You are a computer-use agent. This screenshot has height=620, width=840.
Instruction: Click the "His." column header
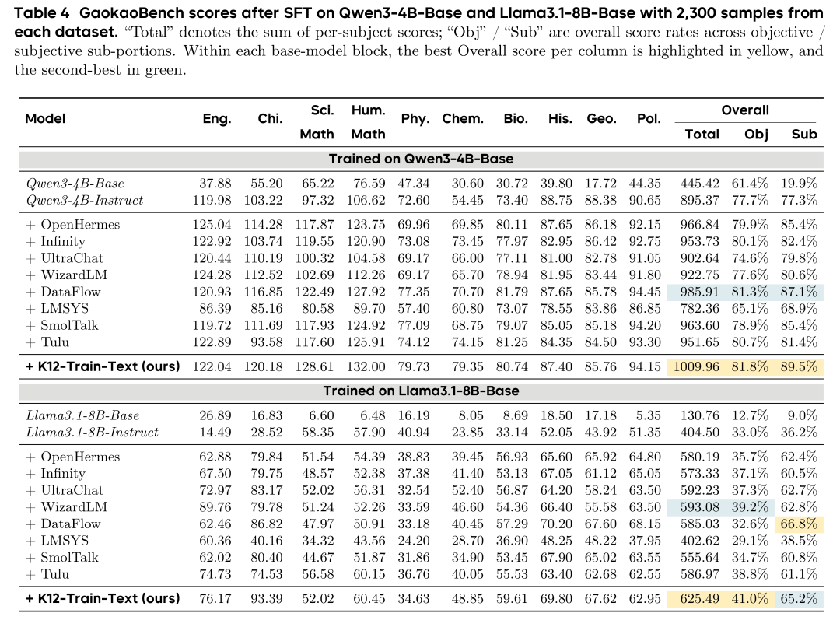click(560, 118)
